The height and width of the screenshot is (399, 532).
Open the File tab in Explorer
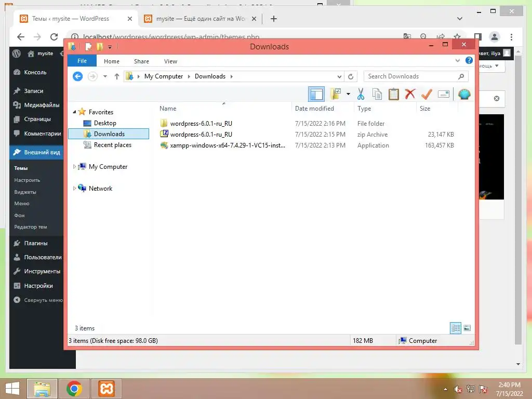point(82,61)
